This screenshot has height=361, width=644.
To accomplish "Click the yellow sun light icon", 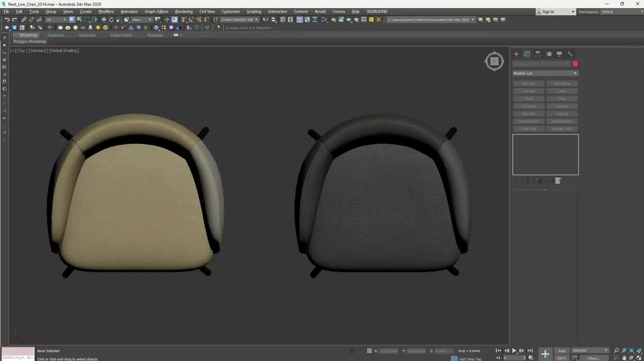I will click(x=98, y=28).
